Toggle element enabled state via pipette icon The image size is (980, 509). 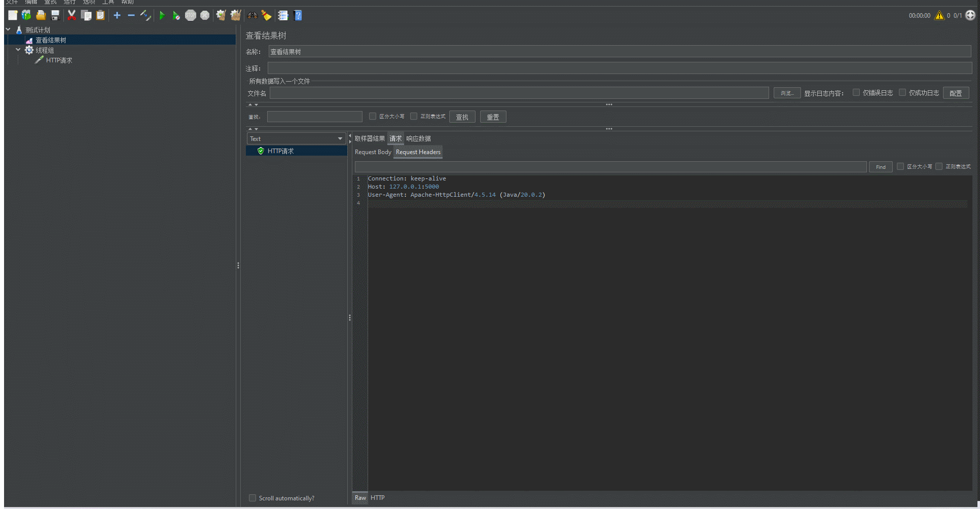click(146, 16)
